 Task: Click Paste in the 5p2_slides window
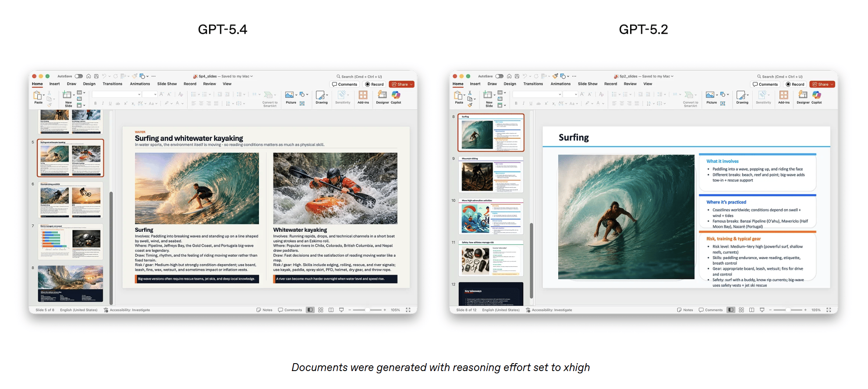pyautogui.click(x=459, y=97)
